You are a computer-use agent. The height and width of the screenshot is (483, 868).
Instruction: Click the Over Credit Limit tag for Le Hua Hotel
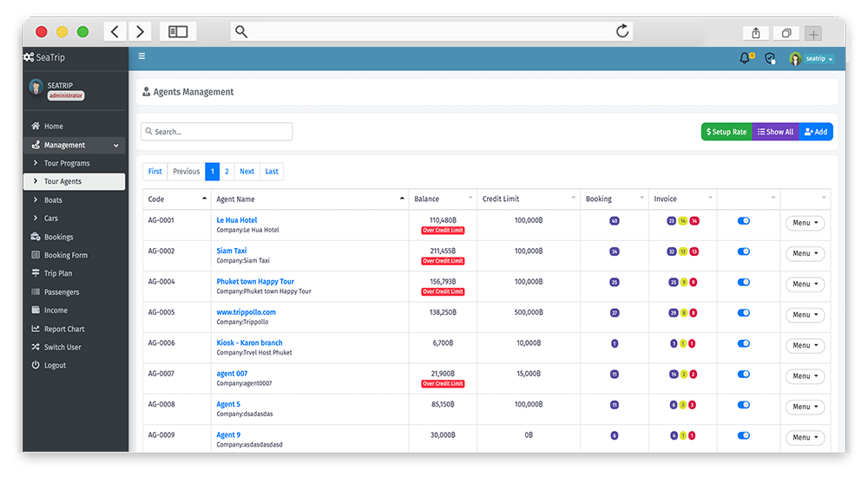443,230
